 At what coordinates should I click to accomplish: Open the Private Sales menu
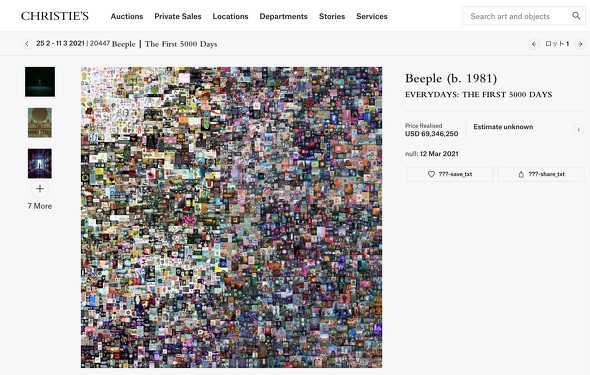178,16
